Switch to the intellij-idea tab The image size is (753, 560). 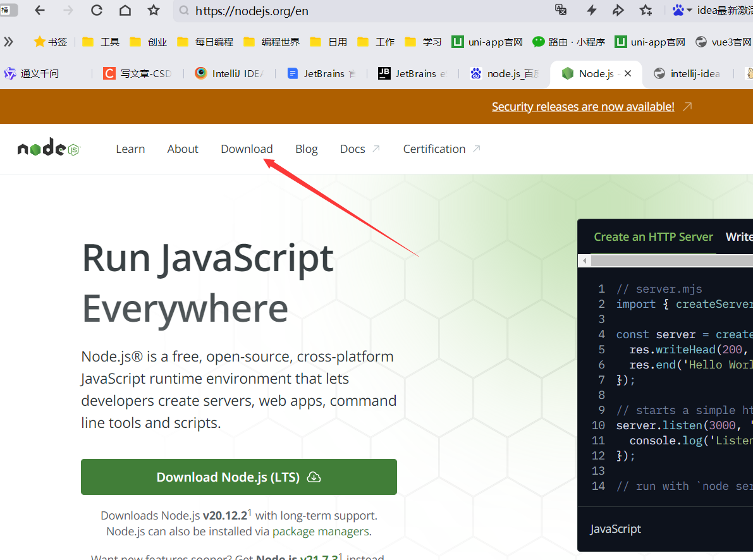coord(687,73)
